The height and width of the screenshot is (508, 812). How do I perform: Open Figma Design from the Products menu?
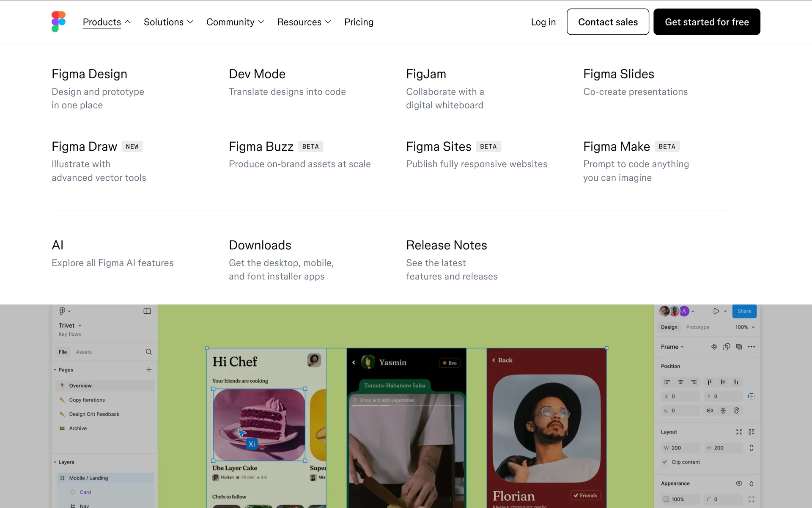pos(89,74)
